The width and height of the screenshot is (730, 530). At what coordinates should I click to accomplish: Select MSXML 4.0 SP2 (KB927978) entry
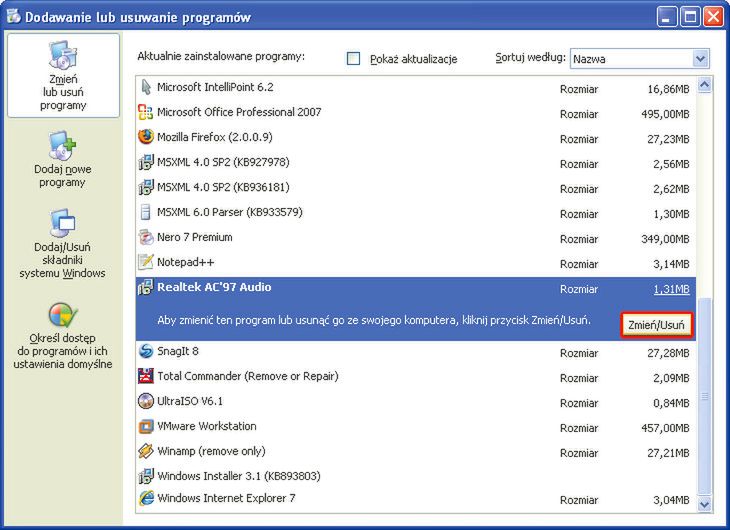tap(416, 162)
